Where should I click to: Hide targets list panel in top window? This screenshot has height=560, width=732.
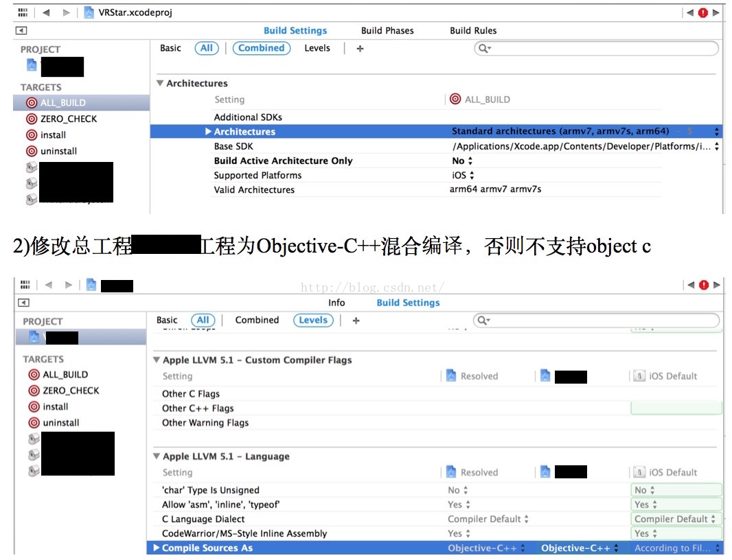coord(21,31)
